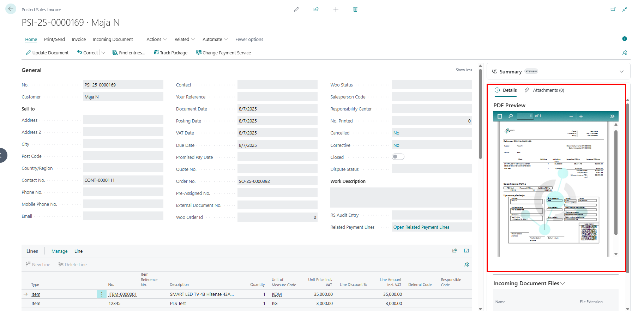Click Change Payment Service action
644x311 pixels.
223,53
